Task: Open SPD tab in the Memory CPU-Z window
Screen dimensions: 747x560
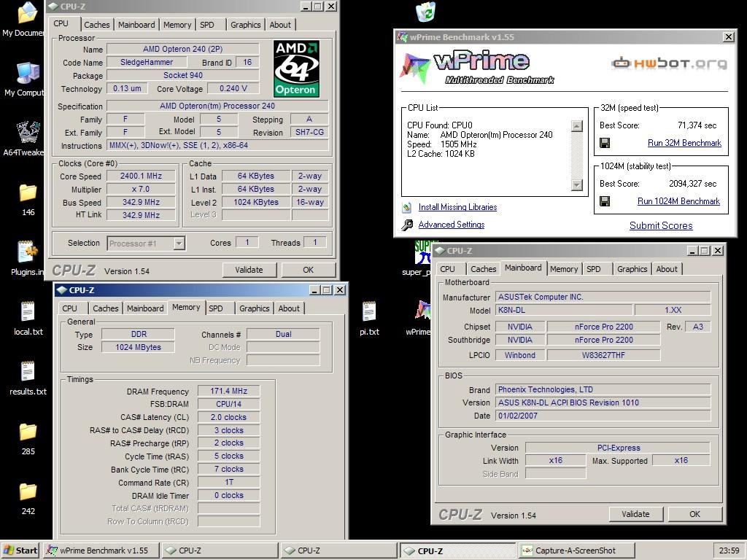Action: click(x=216, y=308)
